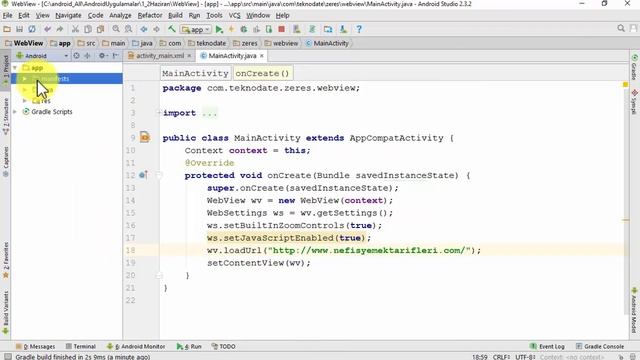Open the AVD Manager icon

[x=297, y=29]
